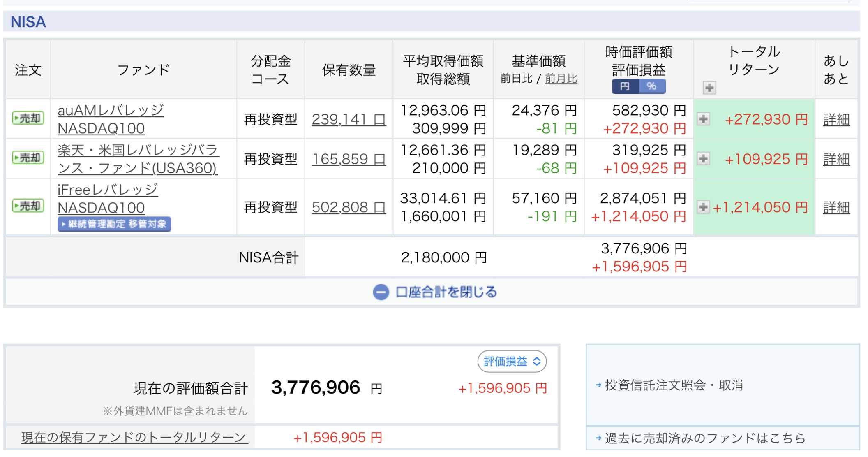Click holdings quantity 239,141 口 link
This screenshot has height=457, width=868.
click(x=349, y=120)
